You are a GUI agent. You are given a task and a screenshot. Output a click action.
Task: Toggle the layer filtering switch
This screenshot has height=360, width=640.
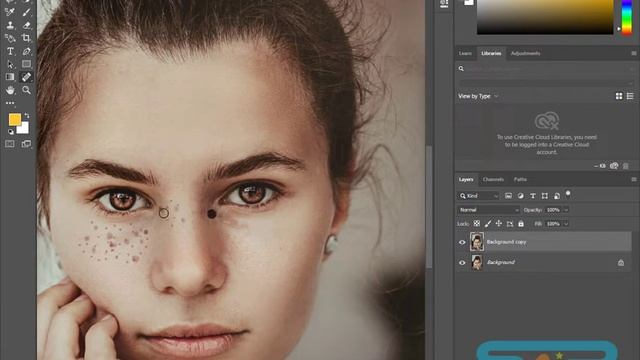click(568, 195)
